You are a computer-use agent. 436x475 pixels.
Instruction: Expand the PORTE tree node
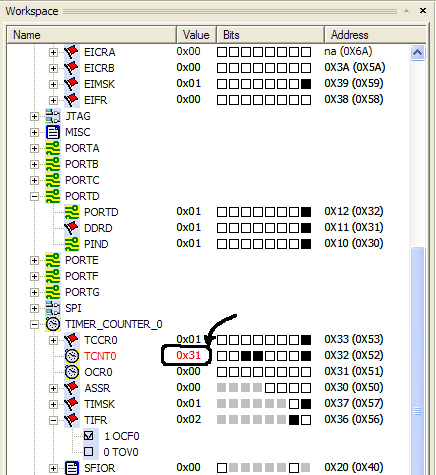34,260
